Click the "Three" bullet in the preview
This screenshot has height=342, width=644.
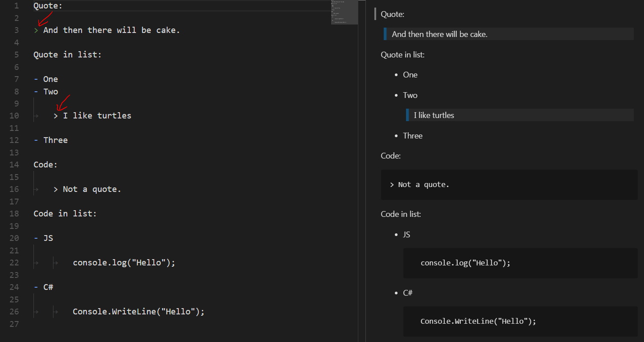pos(413,136)
